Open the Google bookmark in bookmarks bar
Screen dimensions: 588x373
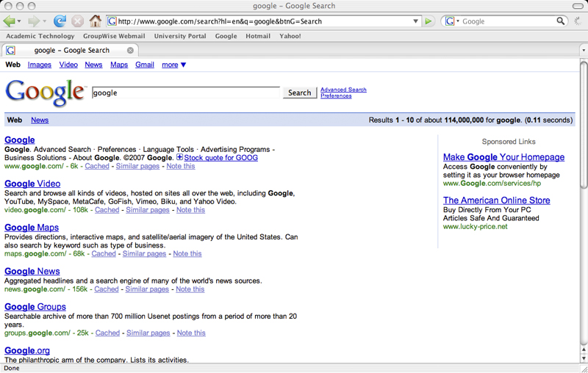(226, 36)
